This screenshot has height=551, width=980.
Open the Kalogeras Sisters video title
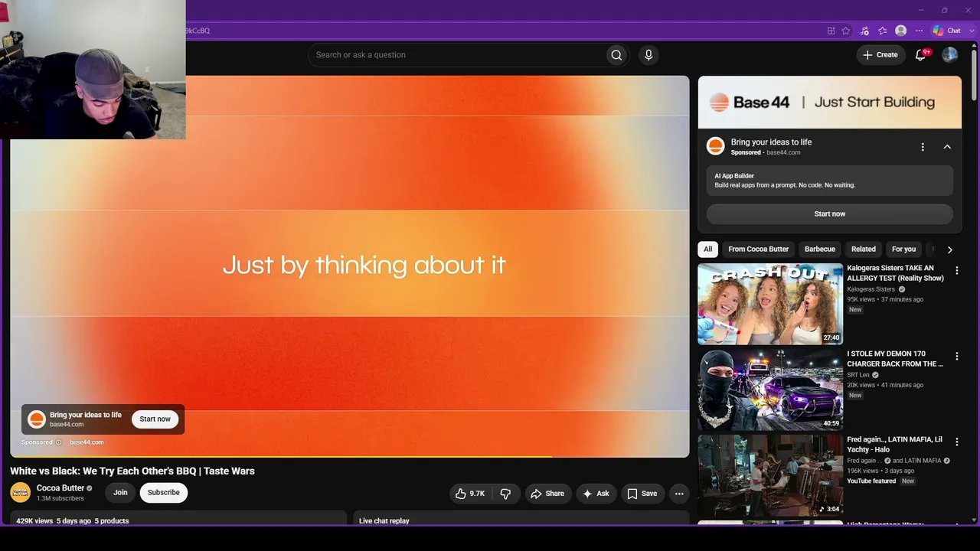pos(895,273)
